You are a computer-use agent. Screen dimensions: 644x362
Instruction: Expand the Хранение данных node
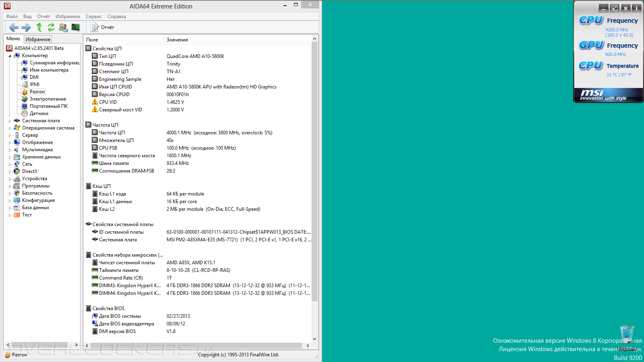click(x=10, y=157)
